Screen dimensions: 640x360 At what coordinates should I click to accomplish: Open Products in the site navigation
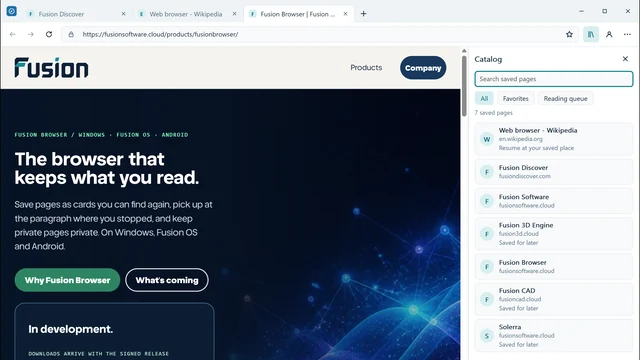click(366, 68)
